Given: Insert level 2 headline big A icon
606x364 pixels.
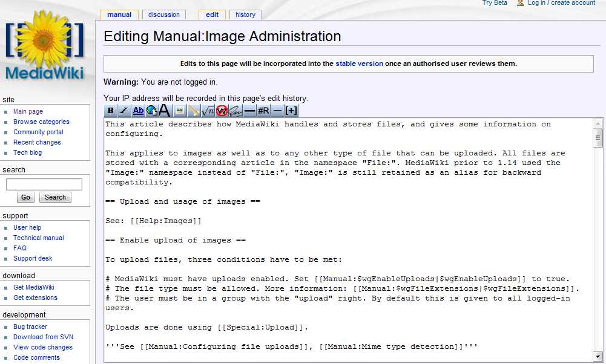Looking at the screenshot, I should [x=165, y=111].
